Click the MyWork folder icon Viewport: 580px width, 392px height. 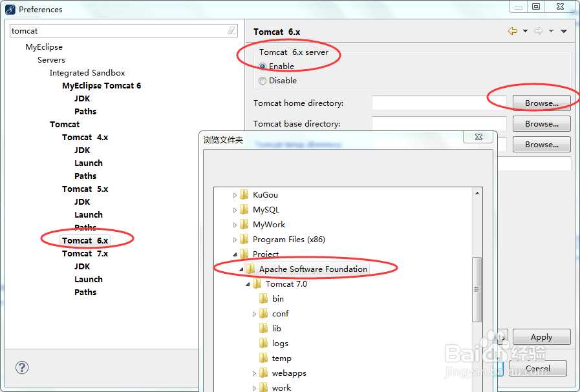(x=244, y=224)
